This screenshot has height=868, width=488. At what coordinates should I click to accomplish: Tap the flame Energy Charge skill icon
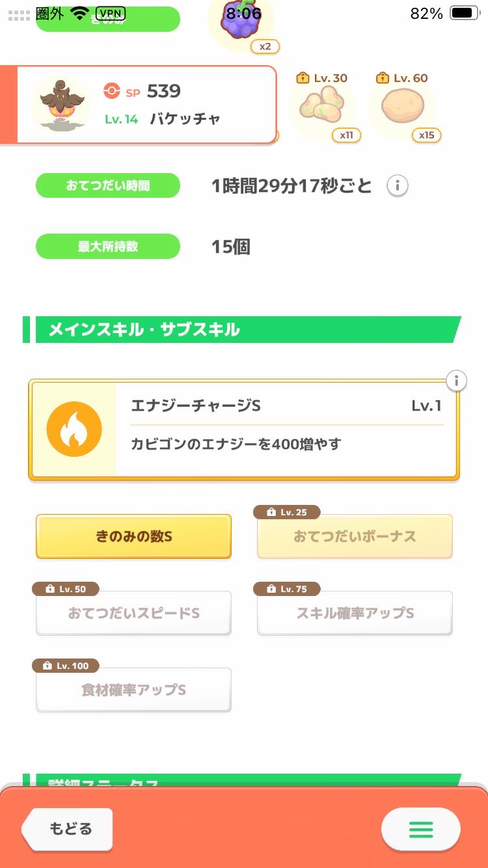coord(74,430)
